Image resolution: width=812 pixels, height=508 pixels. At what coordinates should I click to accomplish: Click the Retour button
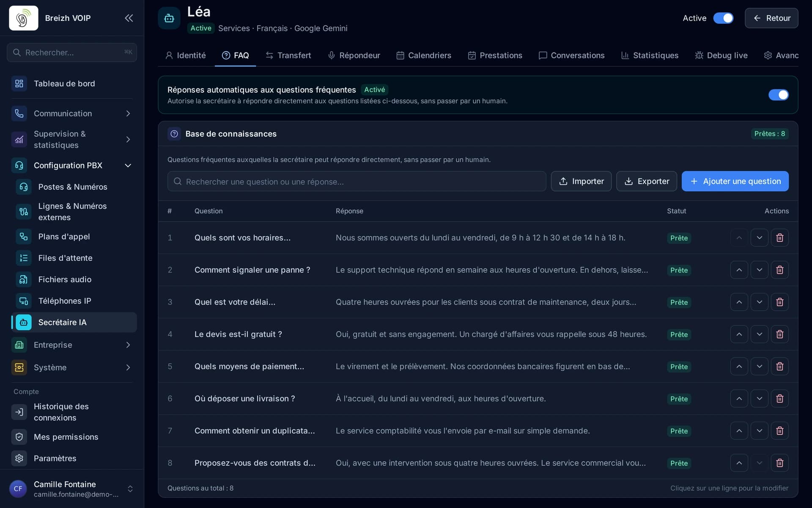(x=771, y=18)
